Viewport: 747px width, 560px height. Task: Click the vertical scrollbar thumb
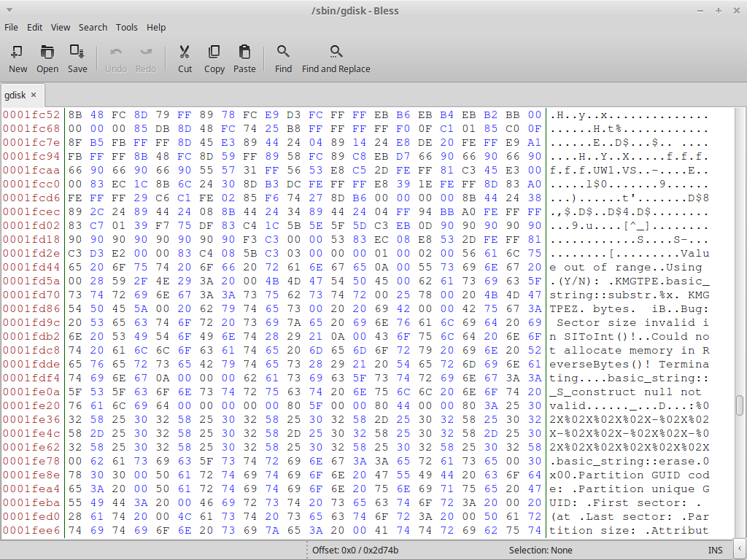[740, 405]
